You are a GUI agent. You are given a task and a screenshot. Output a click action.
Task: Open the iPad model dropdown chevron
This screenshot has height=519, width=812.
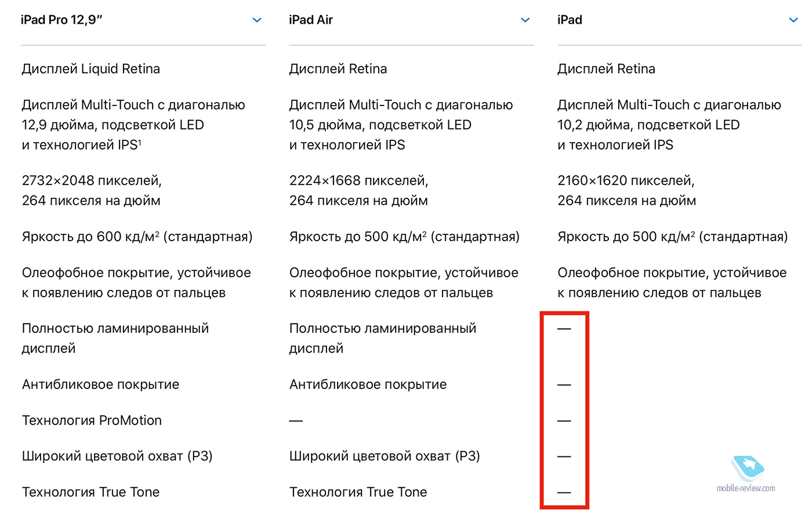(793, 20)
